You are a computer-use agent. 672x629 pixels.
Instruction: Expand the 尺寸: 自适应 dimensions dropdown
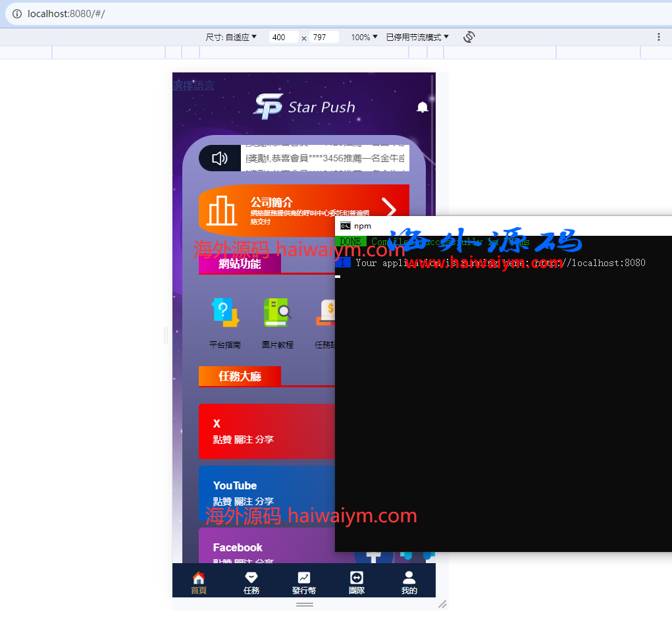tap(231, 38)
